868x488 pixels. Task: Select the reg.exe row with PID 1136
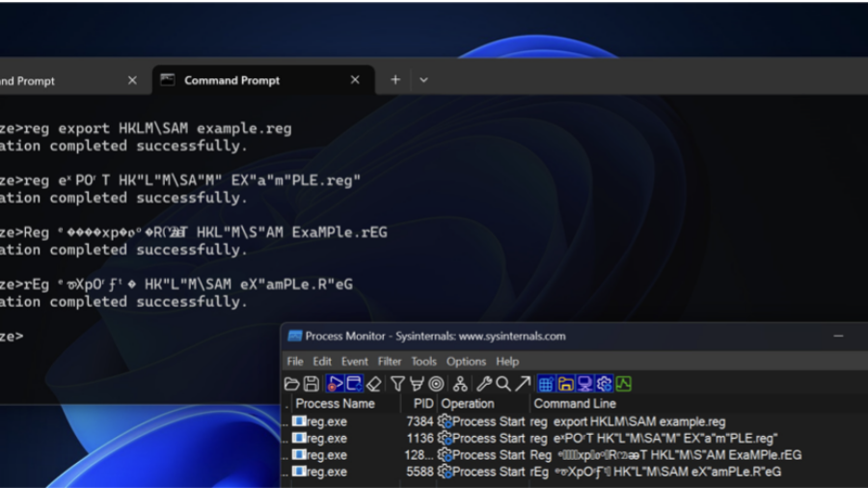[x=575, y=438]
